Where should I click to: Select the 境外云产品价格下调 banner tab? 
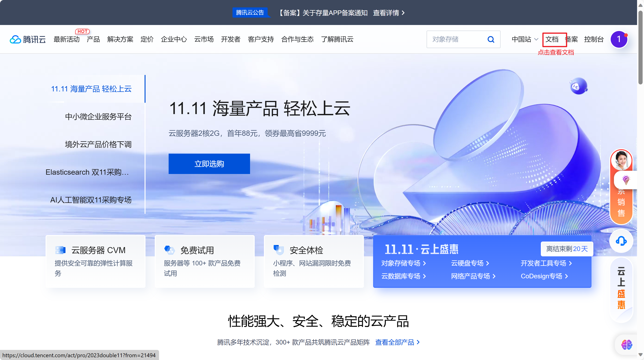(98, 144)
